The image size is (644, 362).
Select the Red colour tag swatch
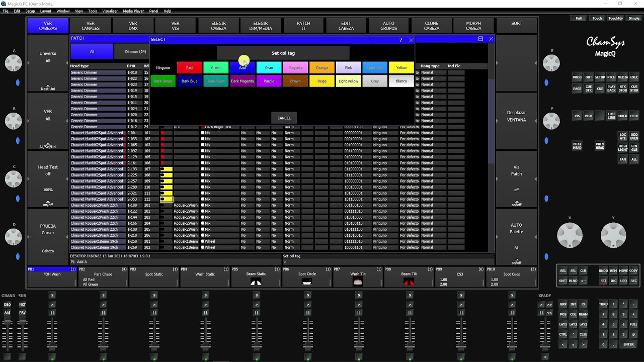189,67
